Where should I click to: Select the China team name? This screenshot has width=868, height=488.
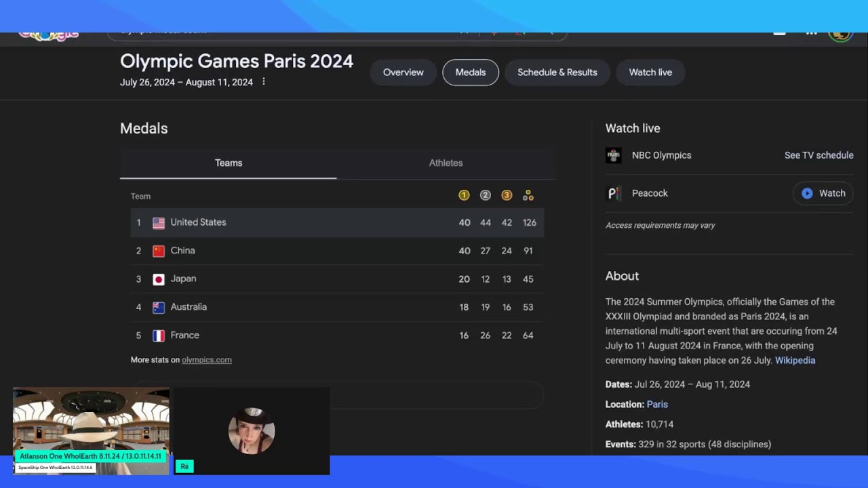click(182, 250)
